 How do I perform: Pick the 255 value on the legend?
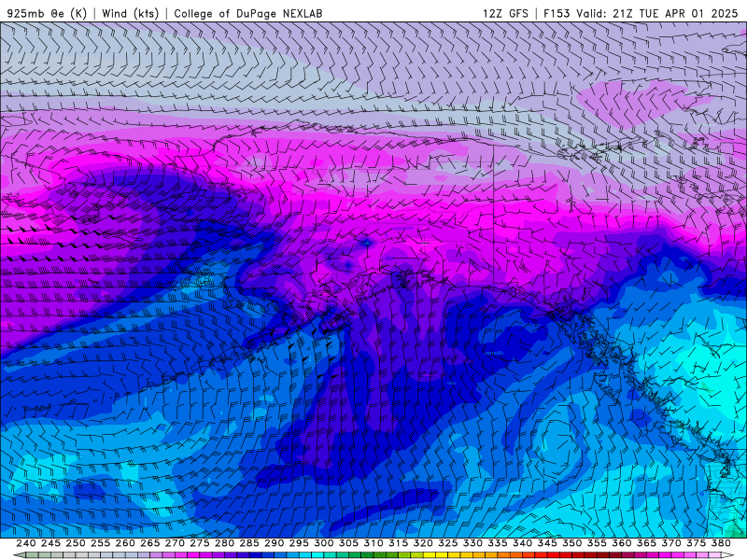click(x=100, y=543)
